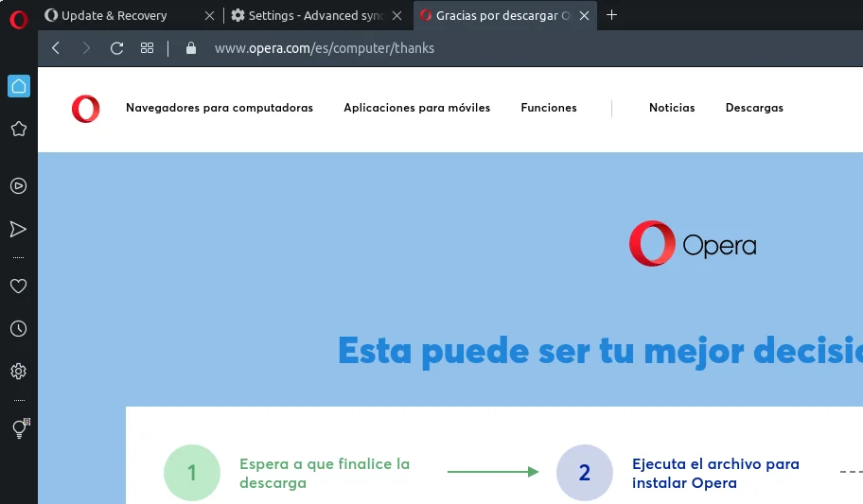The image size is (863, 504).
Task: Click the step 1 green circle
Action: [x=192, y=473]
